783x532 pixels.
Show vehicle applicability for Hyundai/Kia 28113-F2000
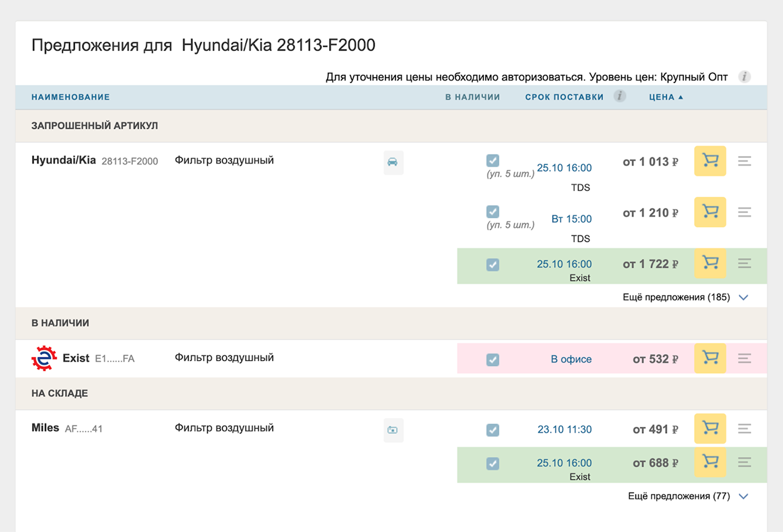point(393,163)
